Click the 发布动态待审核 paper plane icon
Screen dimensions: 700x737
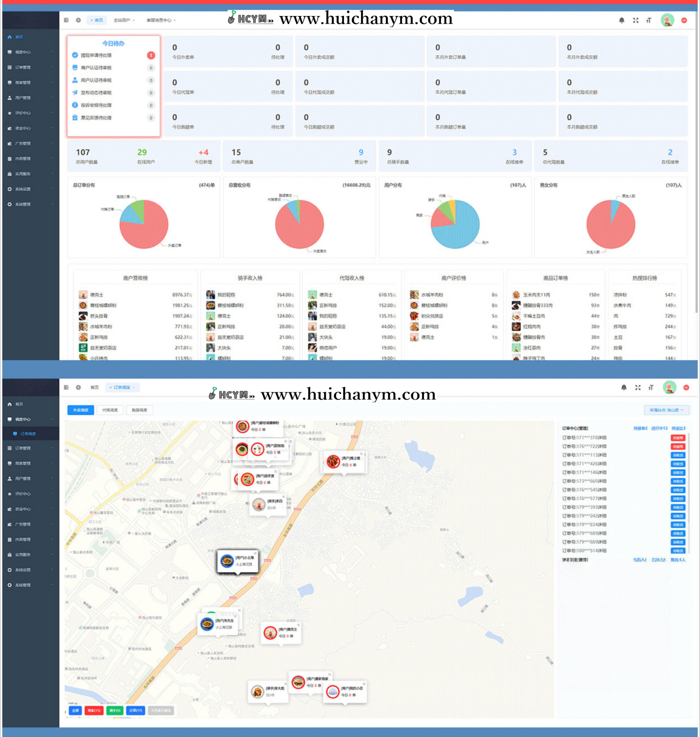[x=75, y=93]
